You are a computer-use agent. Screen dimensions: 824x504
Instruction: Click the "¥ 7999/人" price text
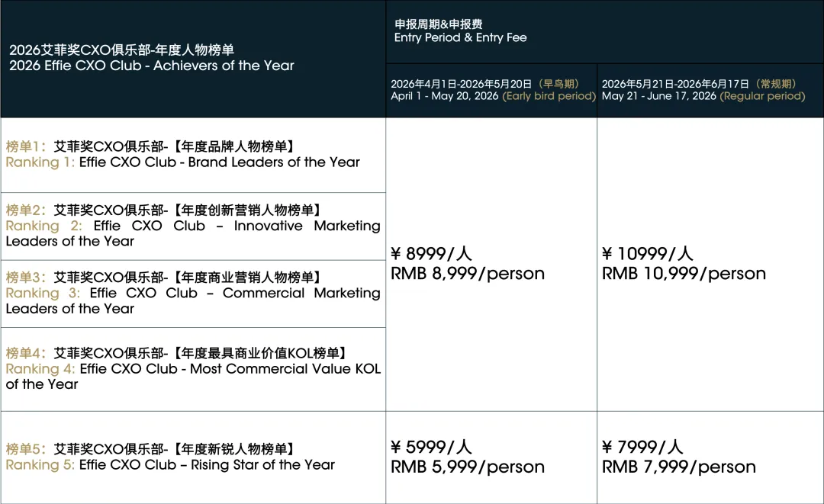[x=643, y=447]
